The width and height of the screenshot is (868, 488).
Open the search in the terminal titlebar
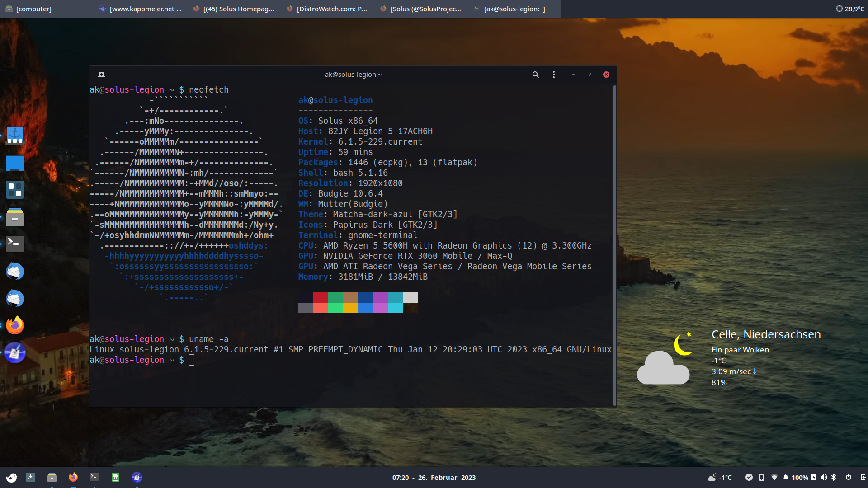point(535,74)
